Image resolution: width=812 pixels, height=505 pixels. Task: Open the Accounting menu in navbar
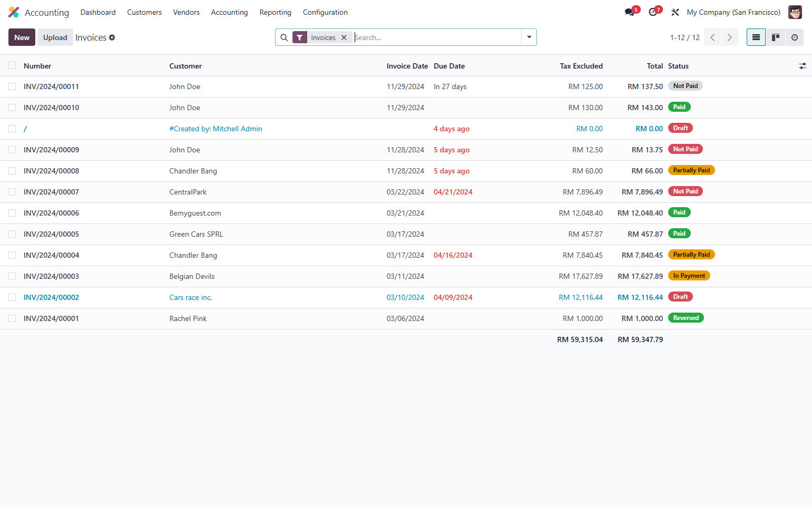pos(229,12)
